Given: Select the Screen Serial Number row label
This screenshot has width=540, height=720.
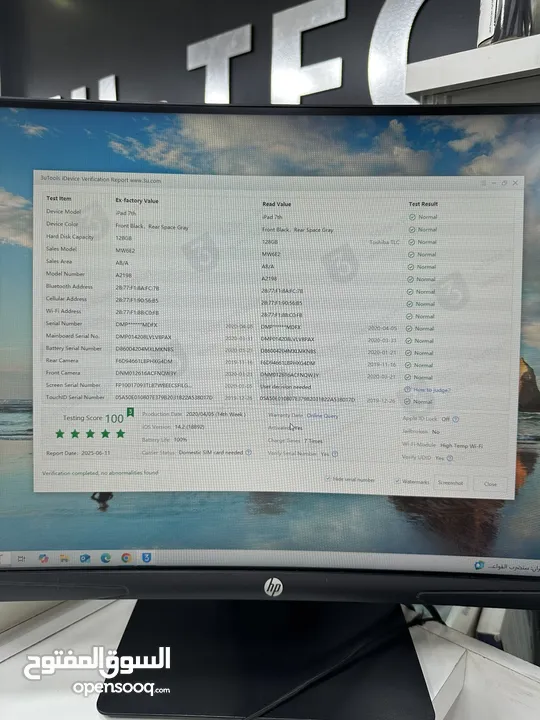Looking at the screenshot, I should (73, 385).
